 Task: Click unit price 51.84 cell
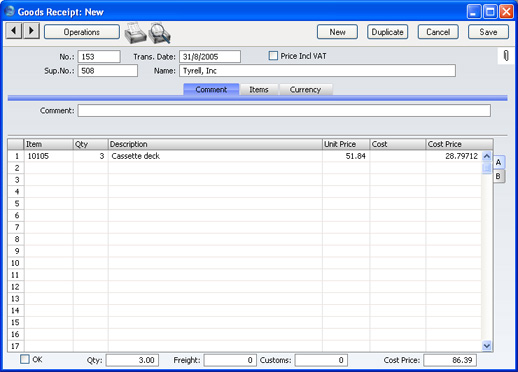346,156
